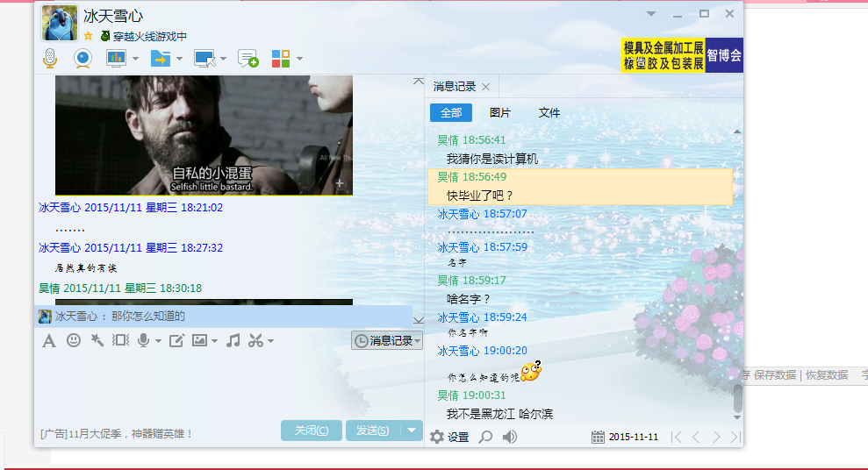The image size is (868, 470).
Task: Select the 全部 filter tab
Action: pyautogui.click(x=451, y=113)
